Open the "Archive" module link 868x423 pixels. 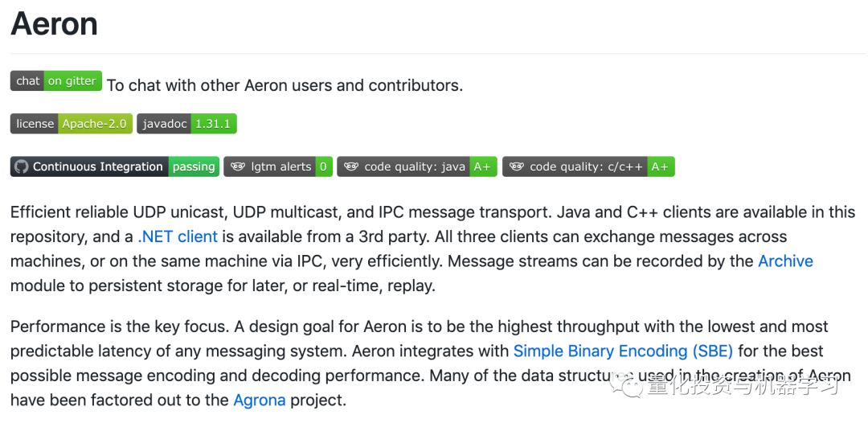[x=785, y=261]
